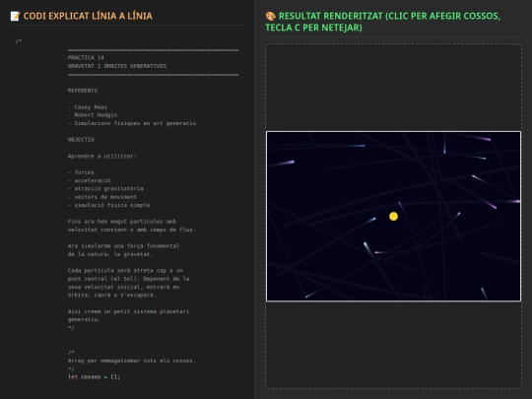Screen dimensions: 532x399
Task: Click the line 'Cada partícula serà atreta cap a un'
Action: click(125, 270)
